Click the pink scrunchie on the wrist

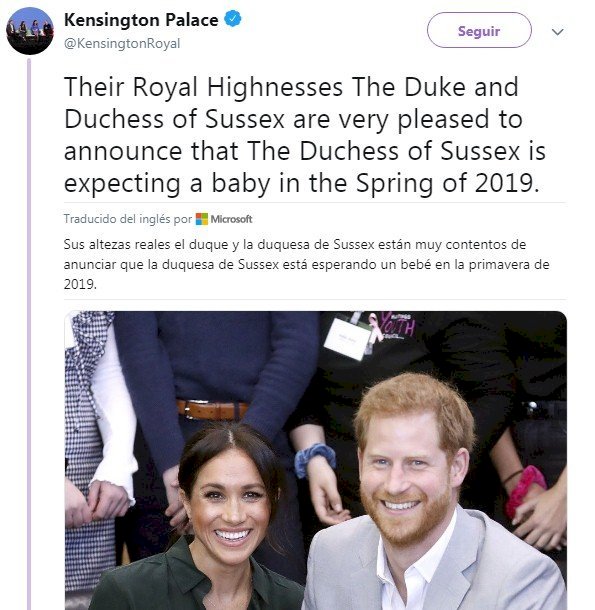[526, 493]
